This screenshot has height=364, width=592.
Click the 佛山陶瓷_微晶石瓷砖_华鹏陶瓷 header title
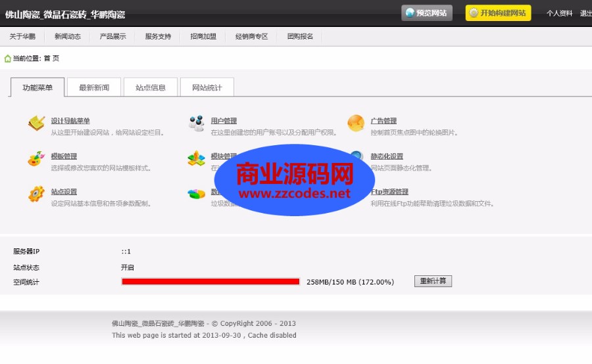tap(65, 14)
